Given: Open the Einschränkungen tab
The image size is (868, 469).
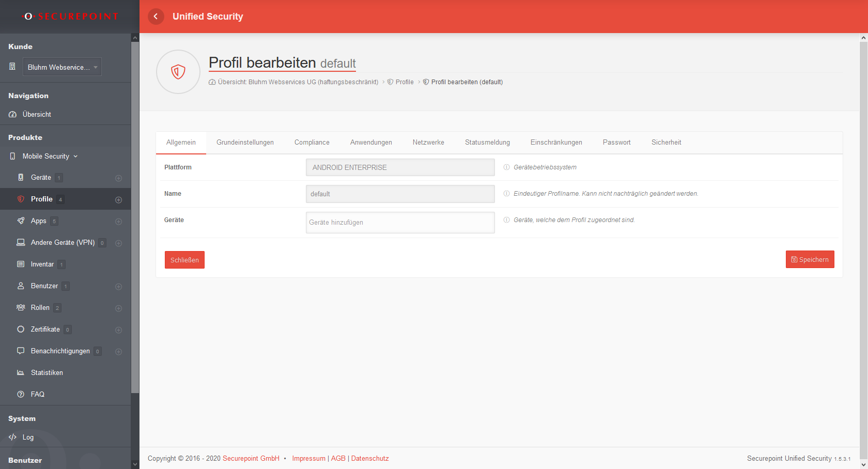Looking at the screenshot, I should [x=556, y=143].
